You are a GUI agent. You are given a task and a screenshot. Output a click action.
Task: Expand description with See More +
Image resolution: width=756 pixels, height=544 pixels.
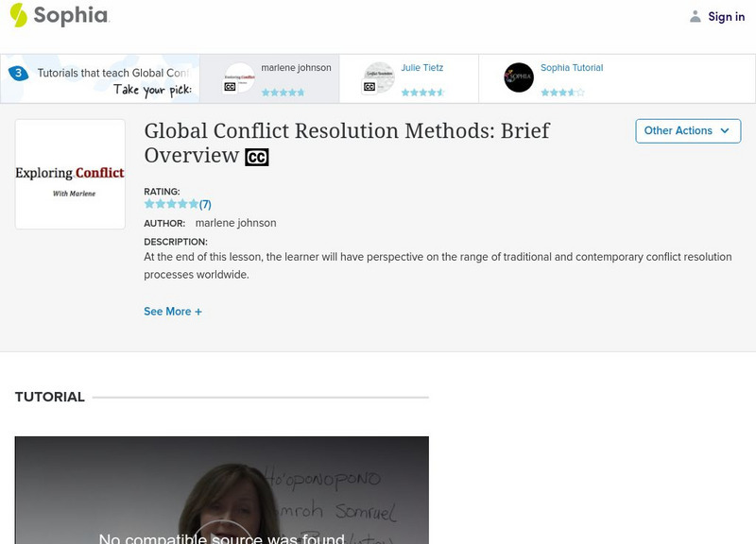click(173, 312)
